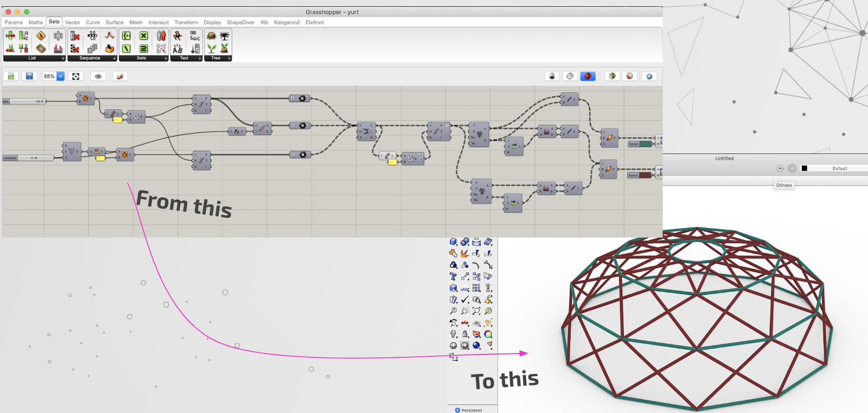Click the light bulb icon in Rhino toolbar
Viewport: 868px width, 413px height.
453,334
